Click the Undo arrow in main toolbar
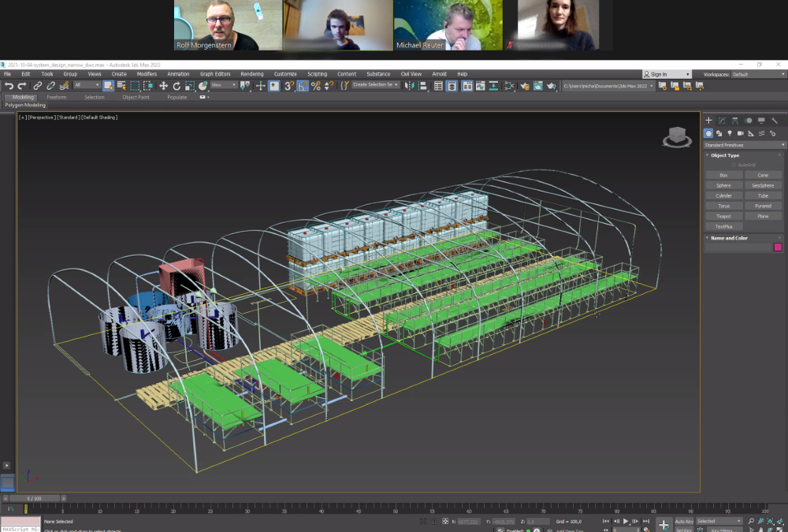The image size is (788, 532). (x=9, y=86)
